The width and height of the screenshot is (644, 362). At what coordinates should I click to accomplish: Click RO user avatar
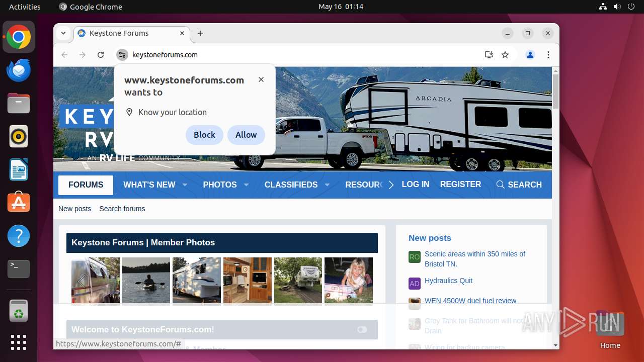(415, 257)
